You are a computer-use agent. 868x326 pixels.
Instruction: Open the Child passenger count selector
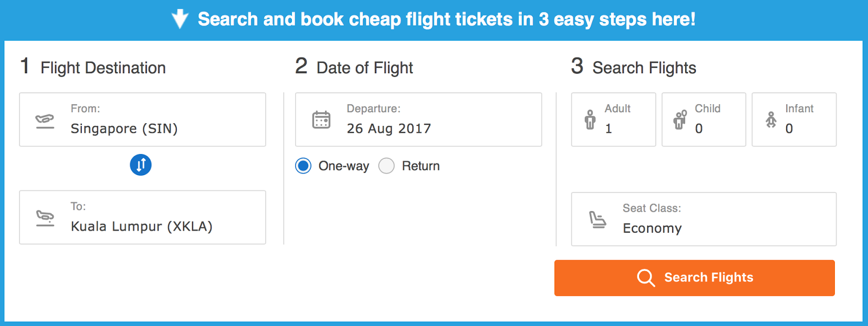coord(704,119)
